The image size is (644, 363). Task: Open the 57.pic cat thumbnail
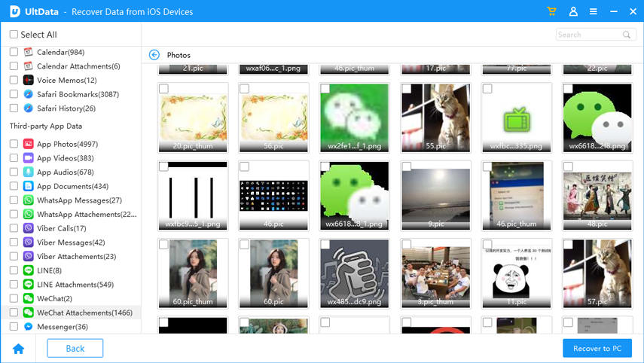click(597, 273)
